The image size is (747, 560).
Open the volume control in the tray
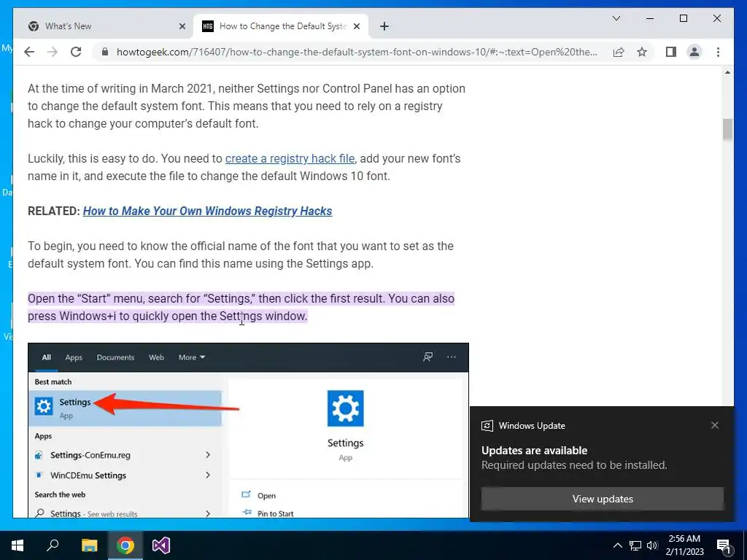(652, 545)
